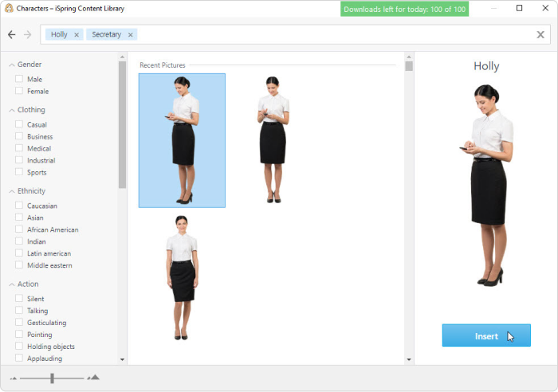Click the Holly name above preview
Image resolution: width=558 pixels, height=392 pixels.
point(486,66)
